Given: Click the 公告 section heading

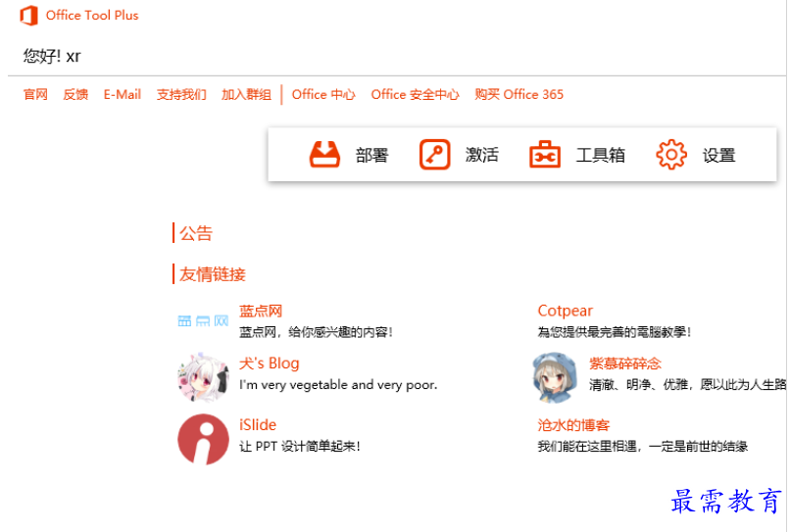Looking at the screenshot, I should click(196, 233).
